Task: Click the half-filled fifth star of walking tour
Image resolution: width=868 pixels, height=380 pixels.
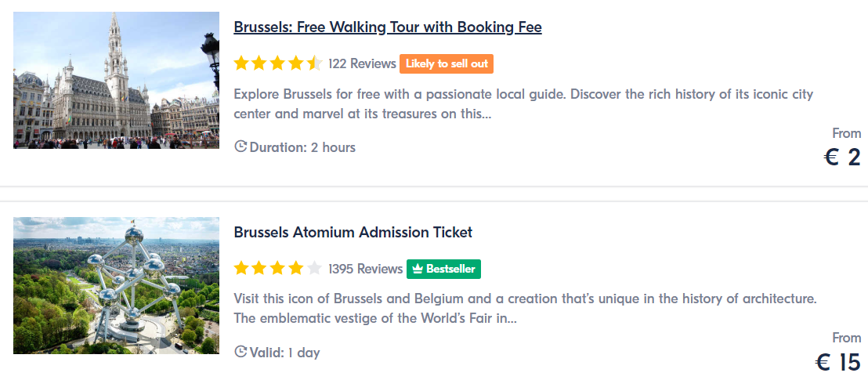Action: click(x=314, y=63)
